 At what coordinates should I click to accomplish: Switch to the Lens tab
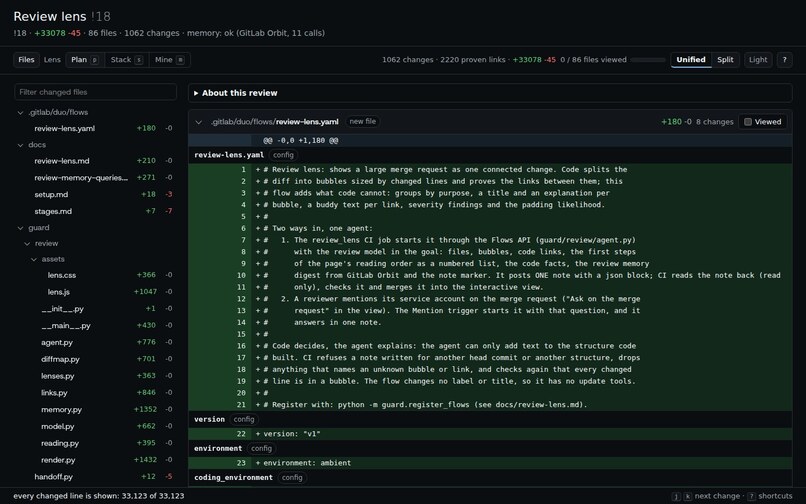point(52,60)
